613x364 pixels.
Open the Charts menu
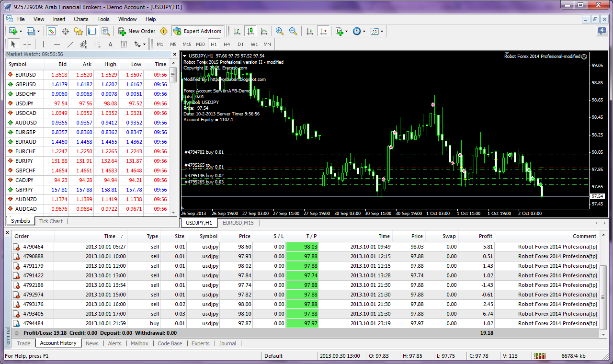click(x=81, y=19)
